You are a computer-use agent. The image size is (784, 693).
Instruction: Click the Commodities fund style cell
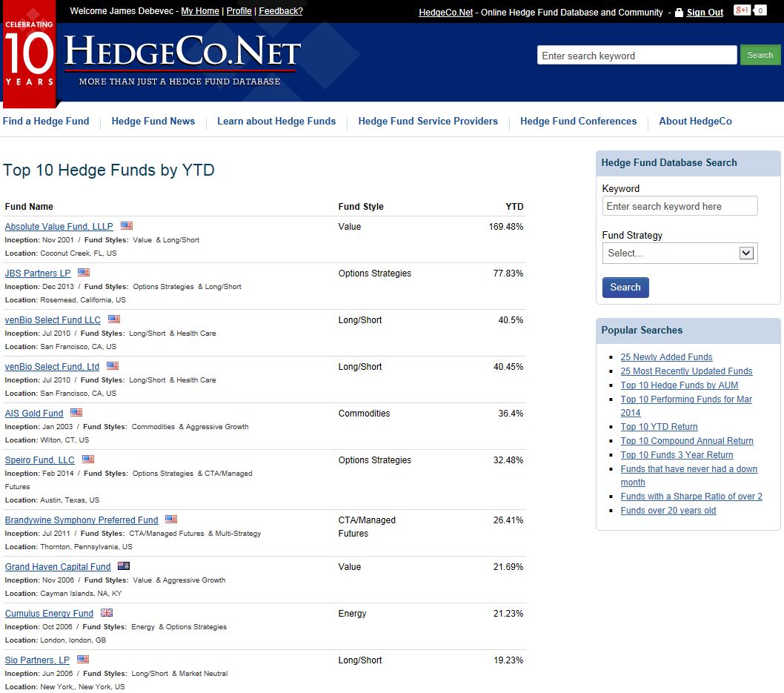pos(364,414)
